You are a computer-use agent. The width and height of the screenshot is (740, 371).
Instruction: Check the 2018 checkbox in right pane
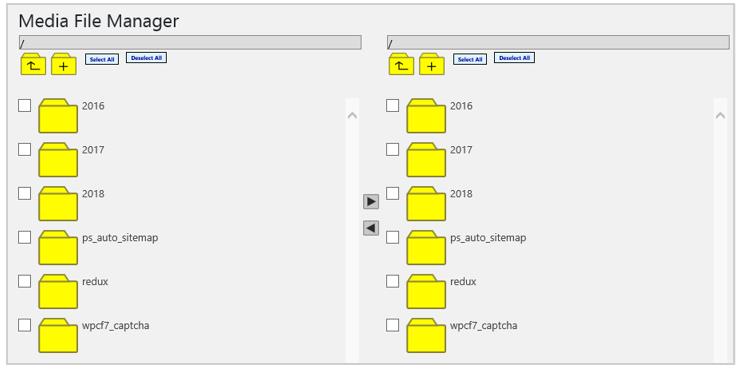click(393, 193)
